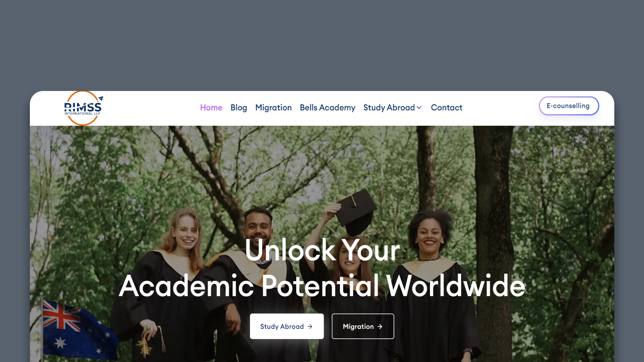
Task: Open the Contact page link
Action: pos(446,108)
